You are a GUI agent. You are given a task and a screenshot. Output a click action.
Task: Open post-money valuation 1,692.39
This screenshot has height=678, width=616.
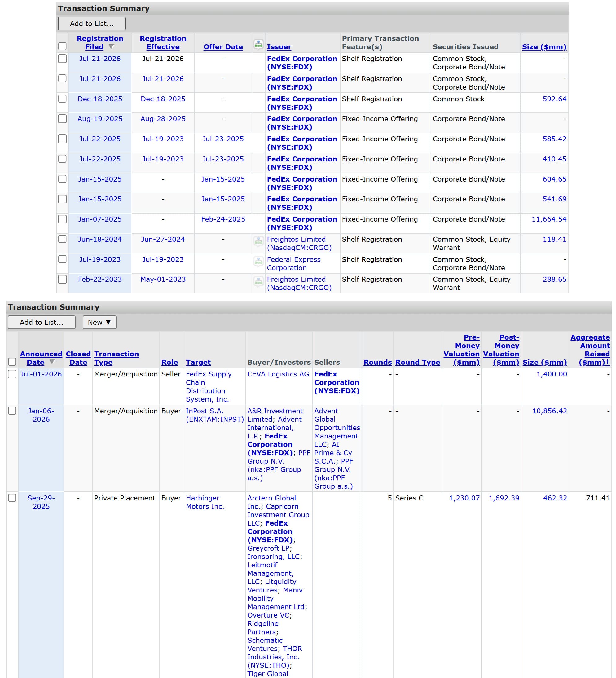point(504,498)
